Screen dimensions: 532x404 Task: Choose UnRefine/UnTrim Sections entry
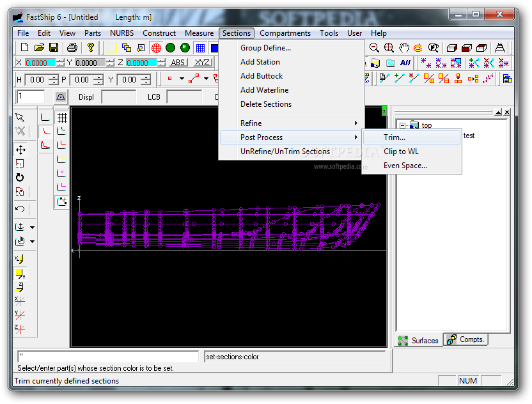(x=291, y=151)
